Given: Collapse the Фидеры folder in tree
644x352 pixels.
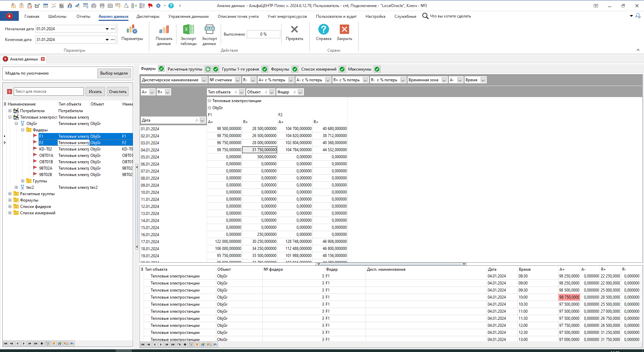Looking at the screenshot, I should [23, 130].
